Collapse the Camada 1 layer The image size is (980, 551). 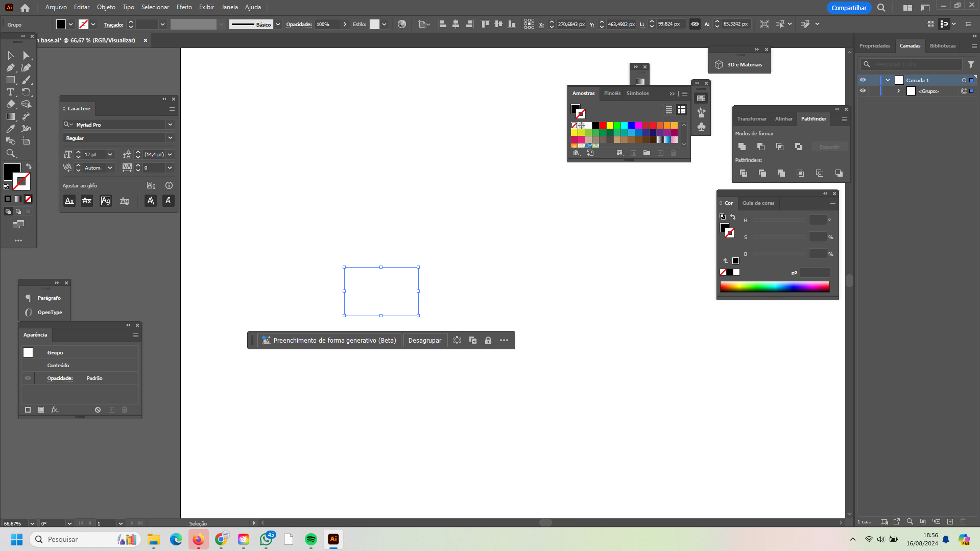[888, 80]
